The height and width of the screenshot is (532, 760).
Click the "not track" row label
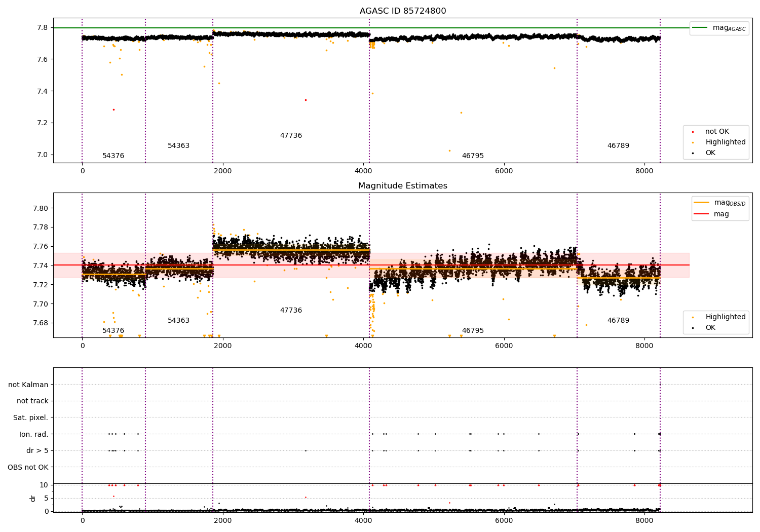pos(32,401)
